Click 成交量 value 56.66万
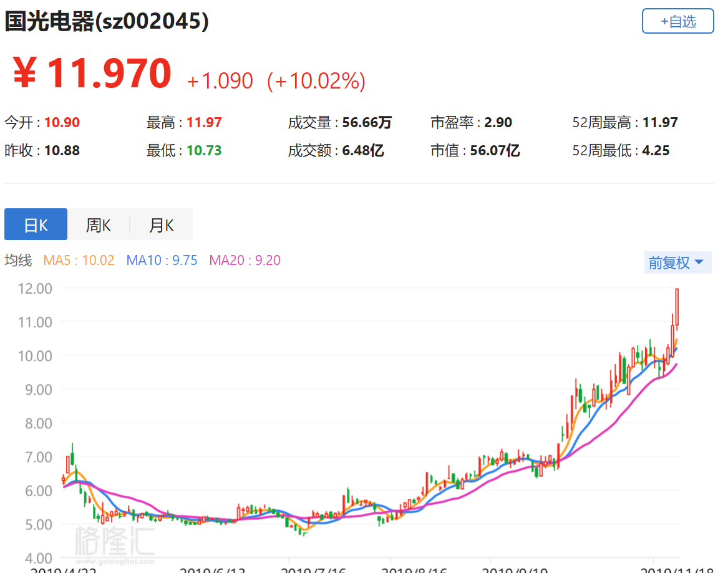 coord(367,122)
